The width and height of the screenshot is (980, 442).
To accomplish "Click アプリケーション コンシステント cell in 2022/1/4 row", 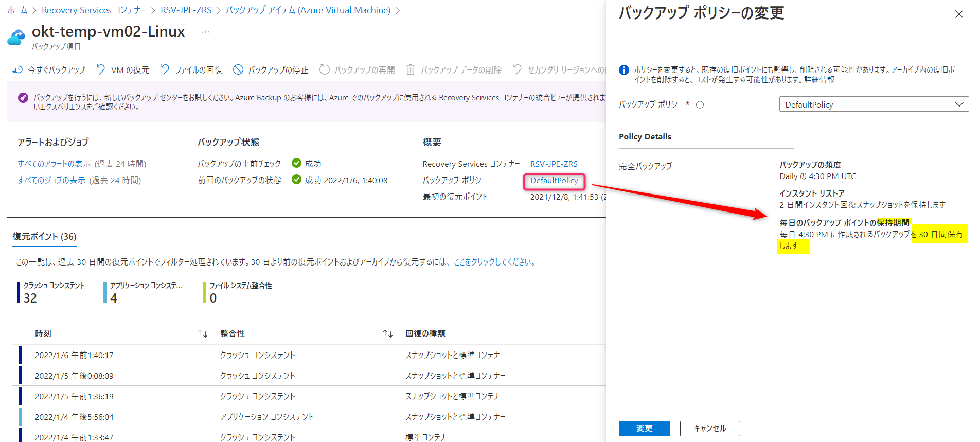I will tap(267, 417).
